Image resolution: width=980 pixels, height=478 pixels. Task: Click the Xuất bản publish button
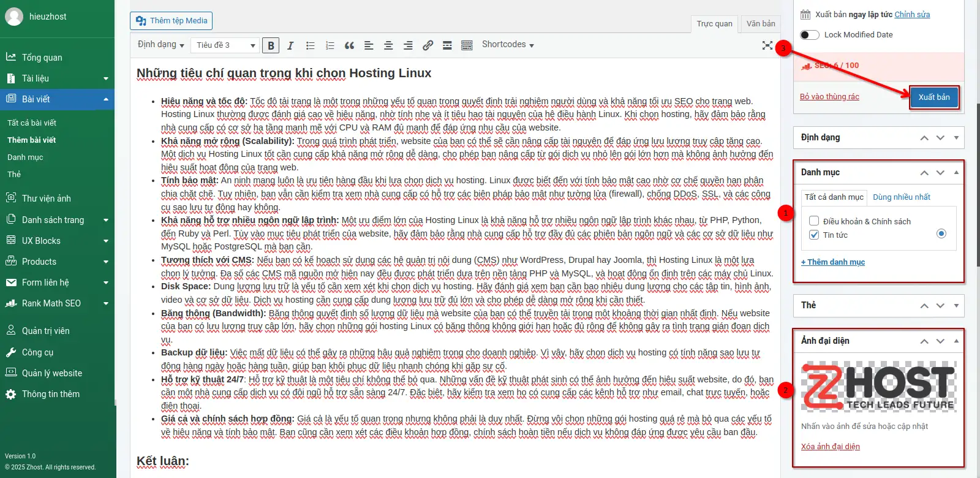pos(934,97)
